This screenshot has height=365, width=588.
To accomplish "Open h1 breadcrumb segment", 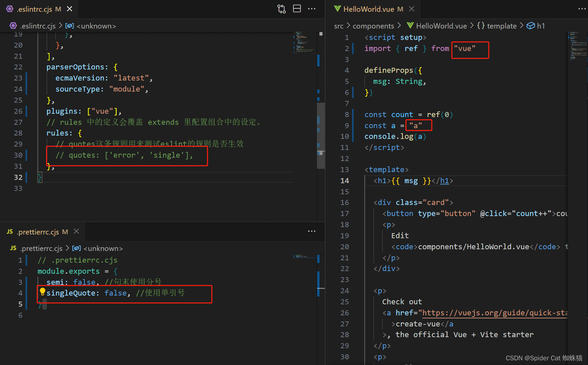I will pos(541,26).
